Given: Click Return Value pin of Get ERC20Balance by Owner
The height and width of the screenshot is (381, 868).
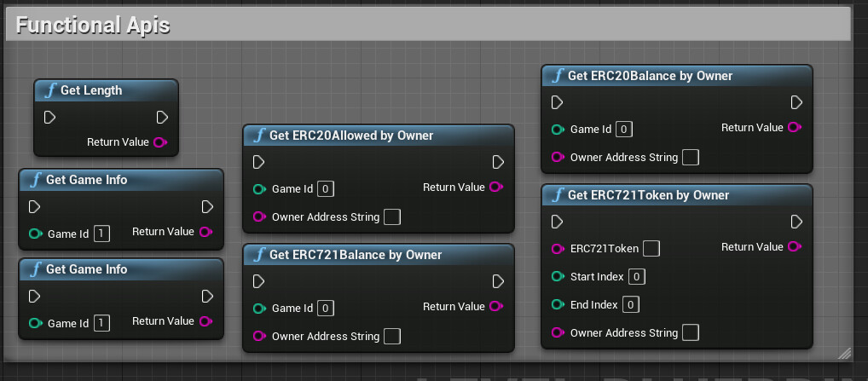Looking at the screenshot, I should click(795, 127).
